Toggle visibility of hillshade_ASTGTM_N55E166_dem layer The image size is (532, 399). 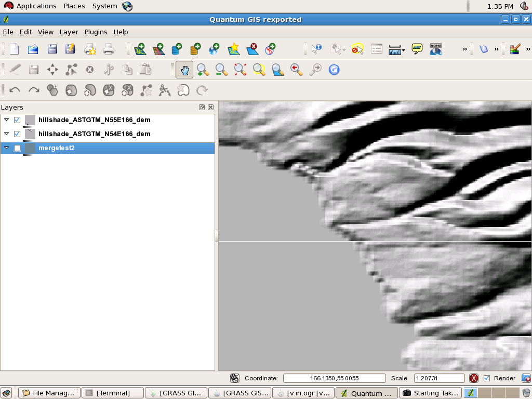[17, 120]
